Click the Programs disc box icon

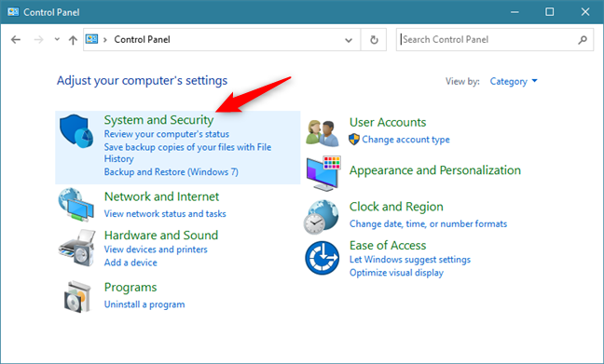point(77,297)
